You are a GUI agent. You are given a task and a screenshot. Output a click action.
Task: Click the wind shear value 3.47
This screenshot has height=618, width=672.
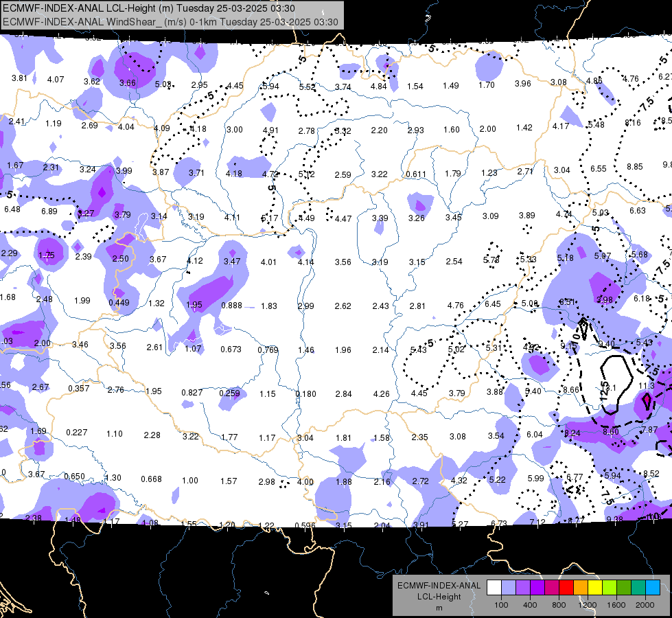click(232, 261)
